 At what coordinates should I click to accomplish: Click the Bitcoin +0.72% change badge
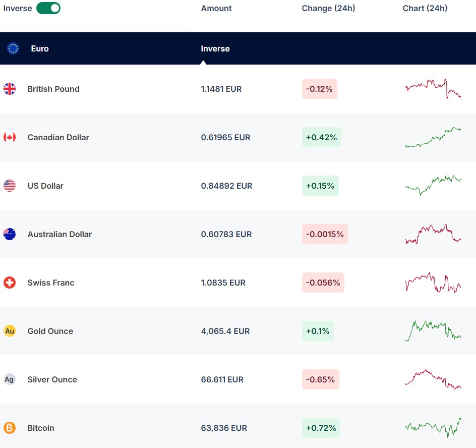point(321,428)
